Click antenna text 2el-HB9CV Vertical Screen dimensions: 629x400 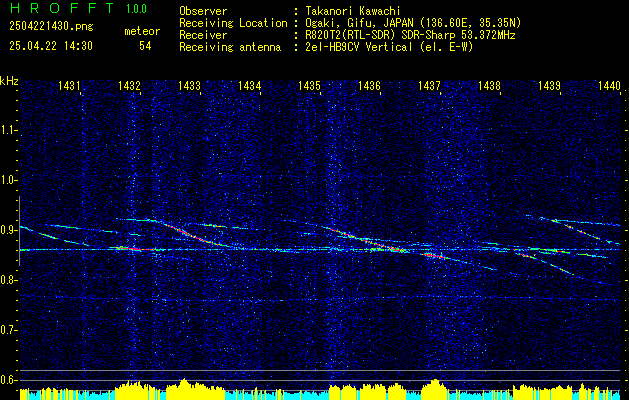359,47
